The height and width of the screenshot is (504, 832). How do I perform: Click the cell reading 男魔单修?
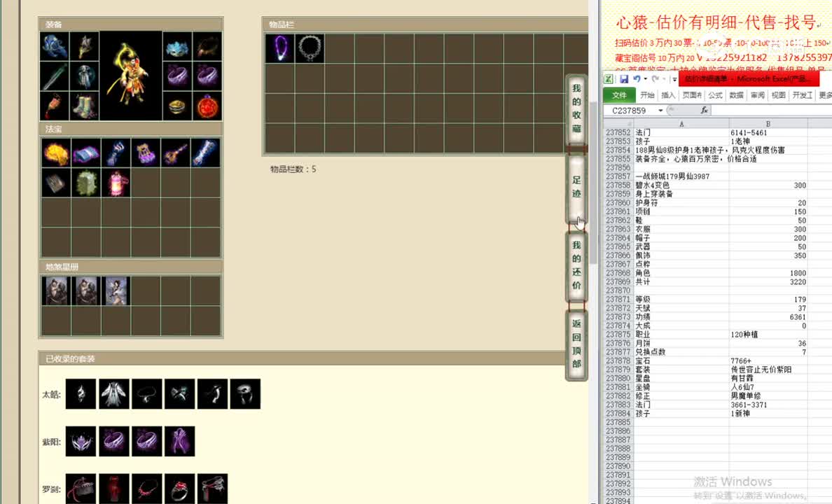tap(768, 395)
